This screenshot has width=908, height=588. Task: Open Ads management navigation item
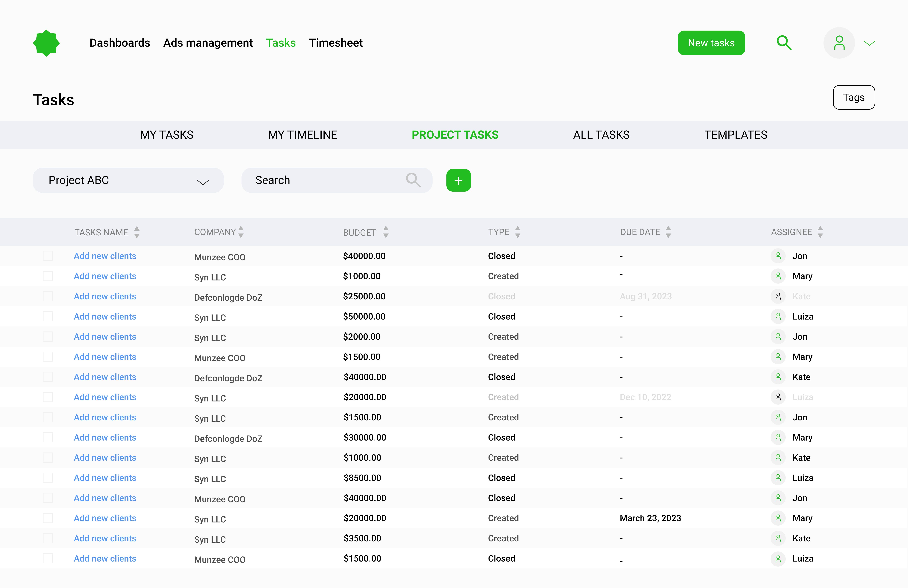coord(208,43)
